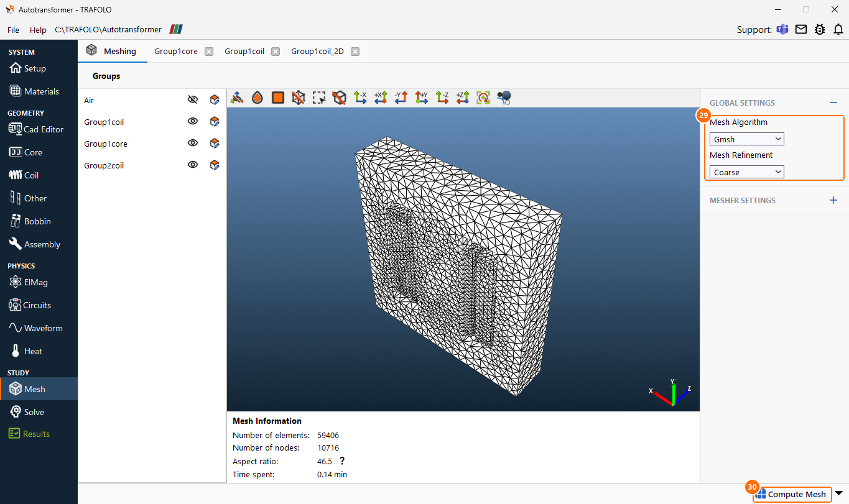Viewport: 849px width, 504px height.
Task: Click the wireframe cube icon with slash
Action: click(x=298, y=98)
